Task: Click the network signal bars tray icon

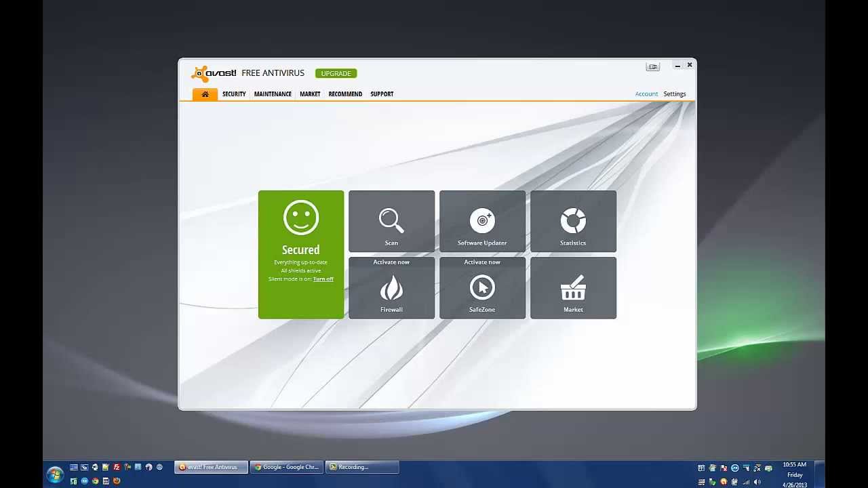Action: pyautogui.click(x=746, y=482)
